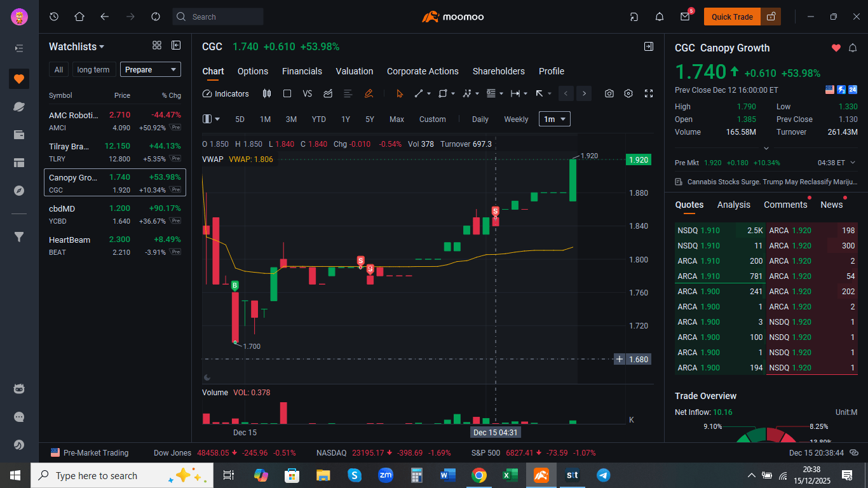The image size is (868, 488).
Task: Open Excel from the Windows taskbar
Action: 510,475
